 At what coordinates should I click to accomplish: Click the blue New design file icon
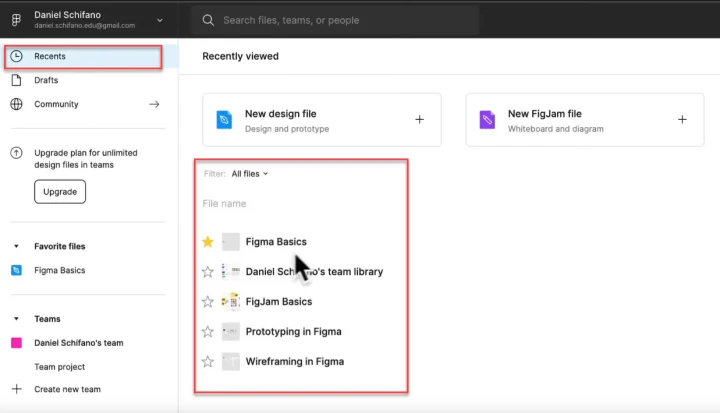(x=224, y=120)
